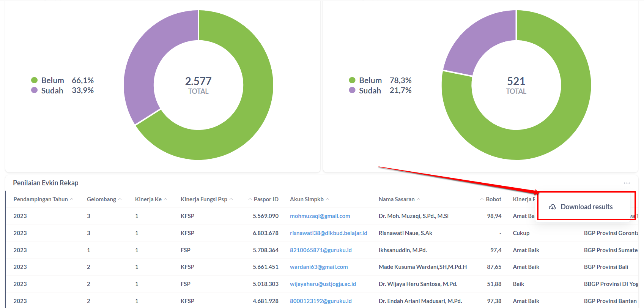
Task: Click BGP Provinsi Bali cell
Action: [x=606, y=267]
